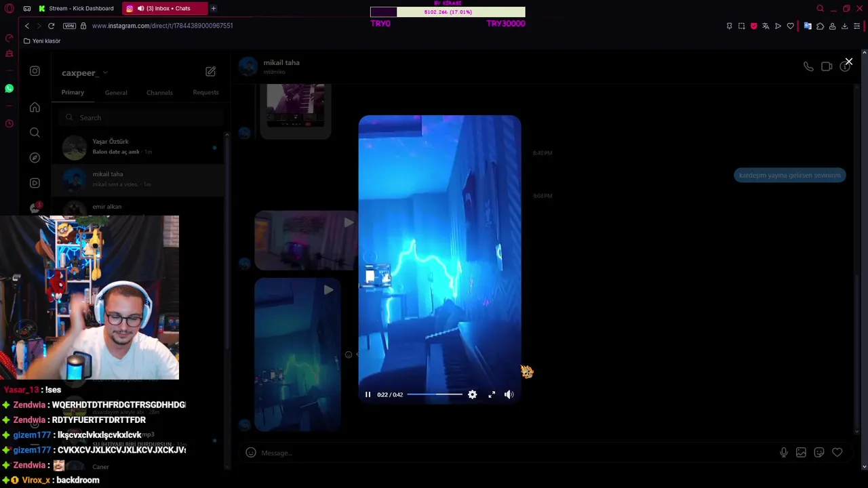
Task: Pause the playing video
Action: pos(368,394)
